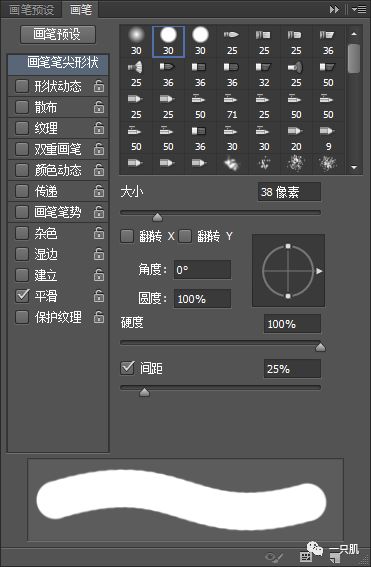Click the live brush tip preview toggle icon
This screenshot has width=371, height=567.
pos(273,557)
